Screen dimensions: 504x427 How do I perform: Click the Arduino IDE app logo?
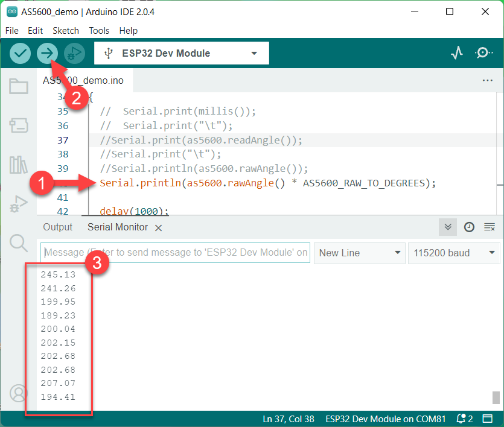(x=12, y=12)
